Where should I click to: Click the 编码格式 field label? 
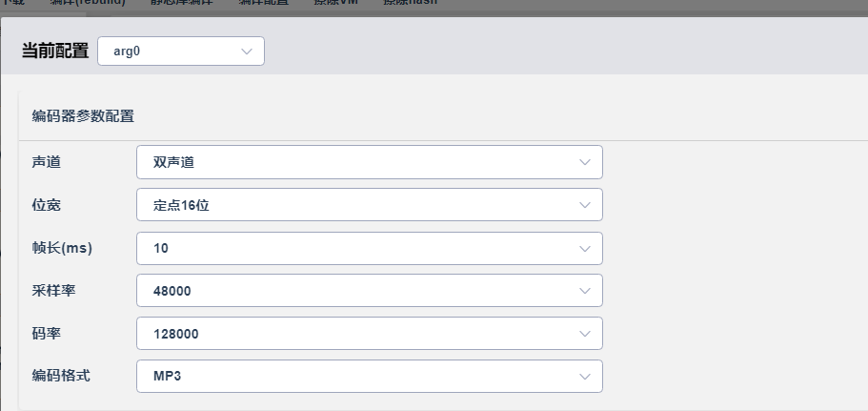61,376
